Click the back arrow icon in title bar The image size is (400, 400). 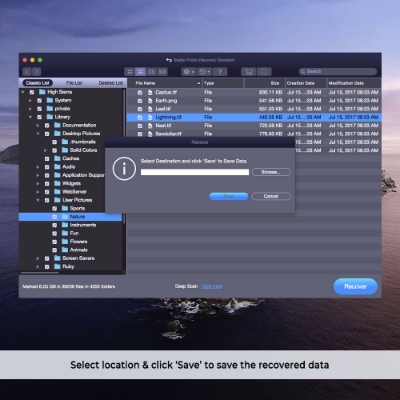[x=169, y=60]
